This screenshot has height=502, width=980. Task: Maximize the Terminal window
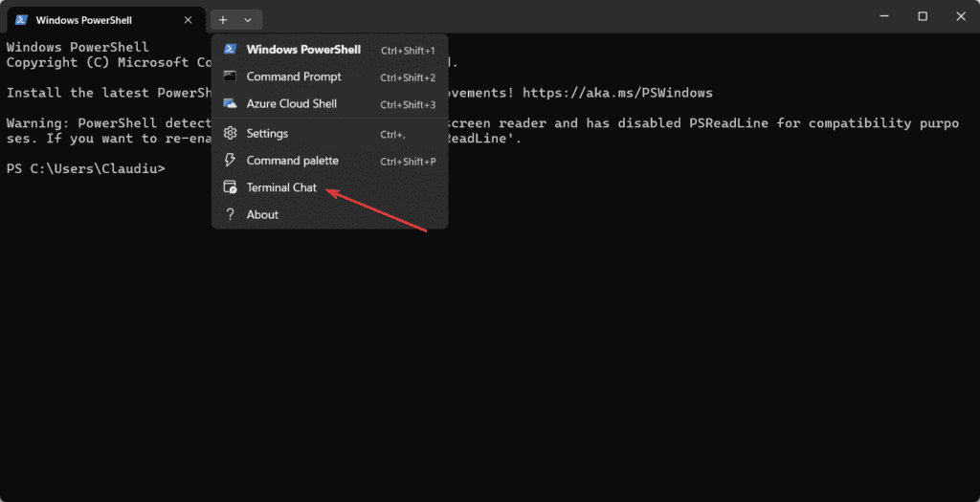click(923, 17)
